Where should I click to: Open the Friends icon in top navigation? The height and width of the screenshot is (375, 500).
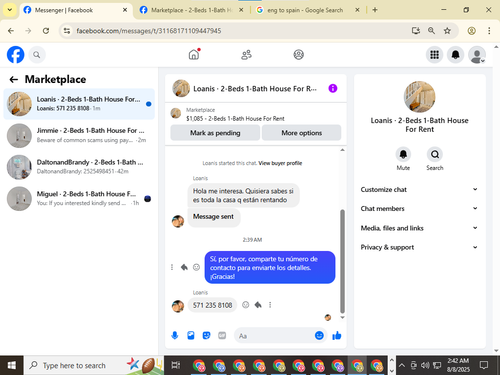click(246, 54)
